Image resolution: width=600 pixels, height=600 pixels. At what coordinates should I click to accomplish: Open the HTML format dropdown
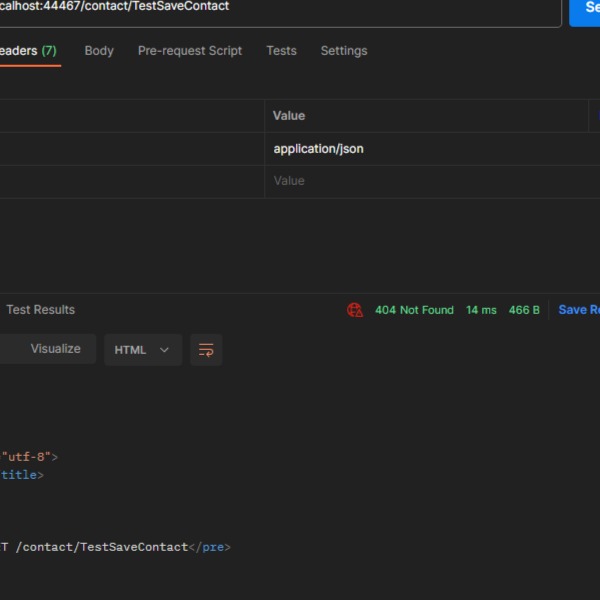141,350
